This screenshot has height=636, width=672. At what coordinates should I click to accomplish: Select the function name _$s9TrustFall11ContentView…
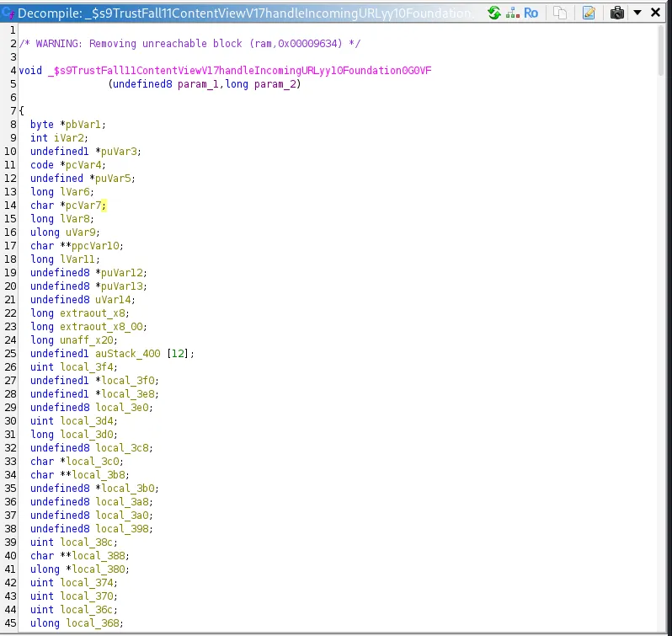pos(240,70)
